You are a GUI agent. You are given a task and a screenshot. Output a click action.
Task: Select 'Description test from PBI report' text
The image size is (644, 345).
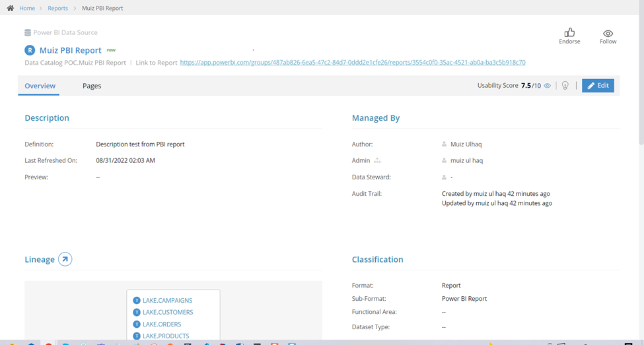pyautogui.click(x=140, y=144)
